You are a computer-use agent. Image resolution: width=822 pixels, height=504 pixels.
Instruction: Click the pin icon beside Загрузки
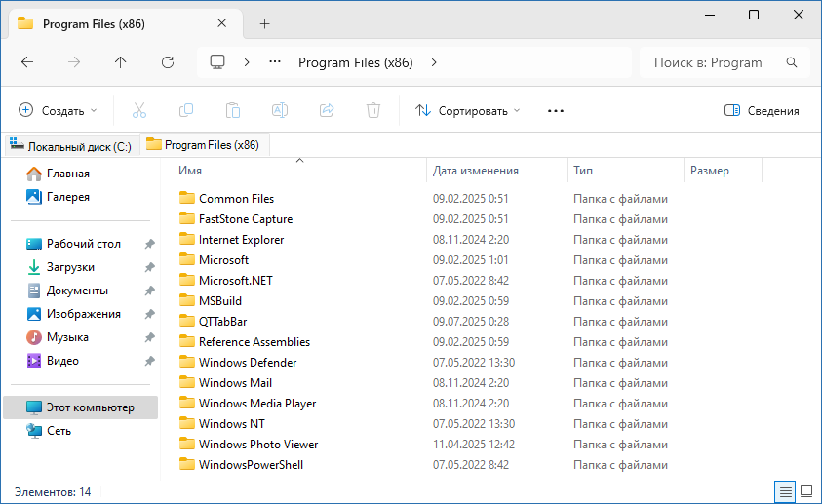point(149,267)
